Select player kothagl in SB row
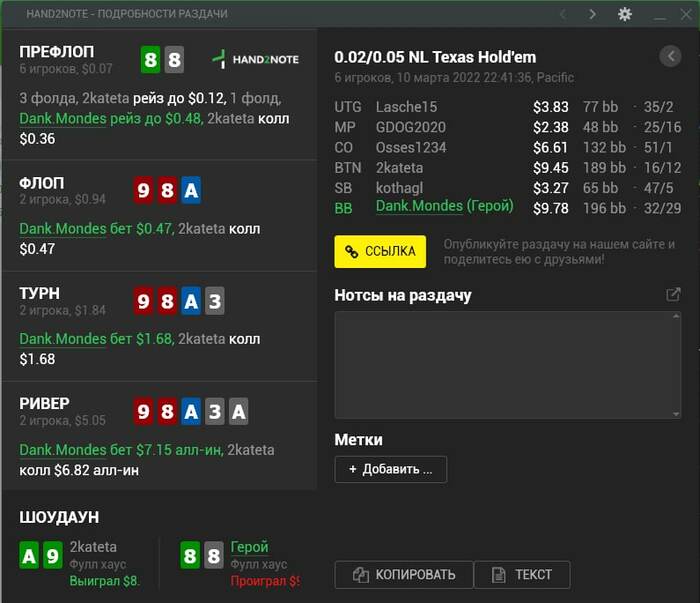The image size is (700, 603). 399,188
